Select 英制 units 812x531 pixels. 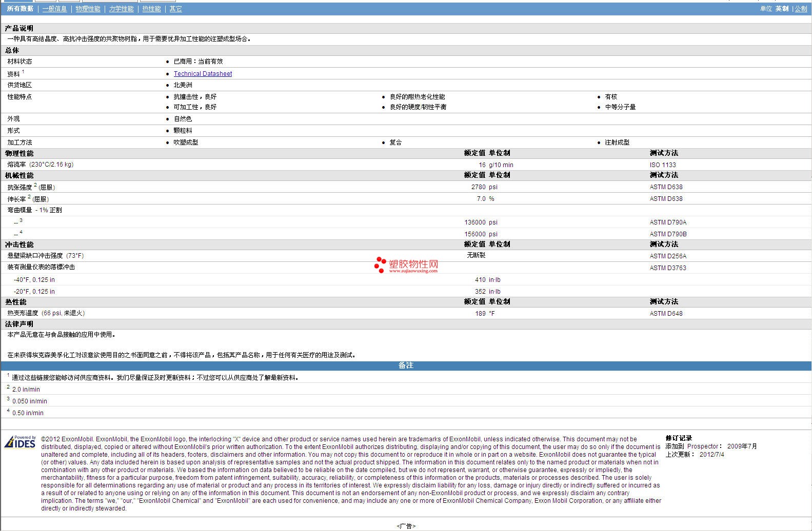point(782,9)
